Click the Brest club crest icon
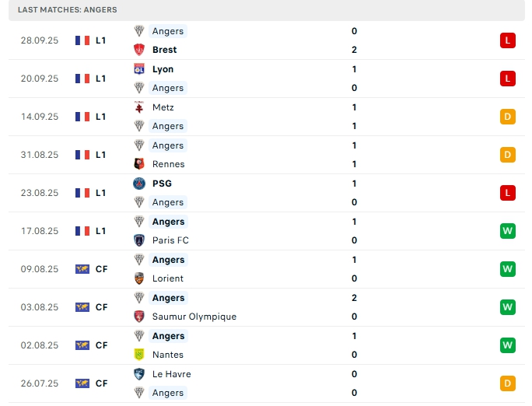The height and width of the screenshot is (406, 532). [x=139, y=50]
